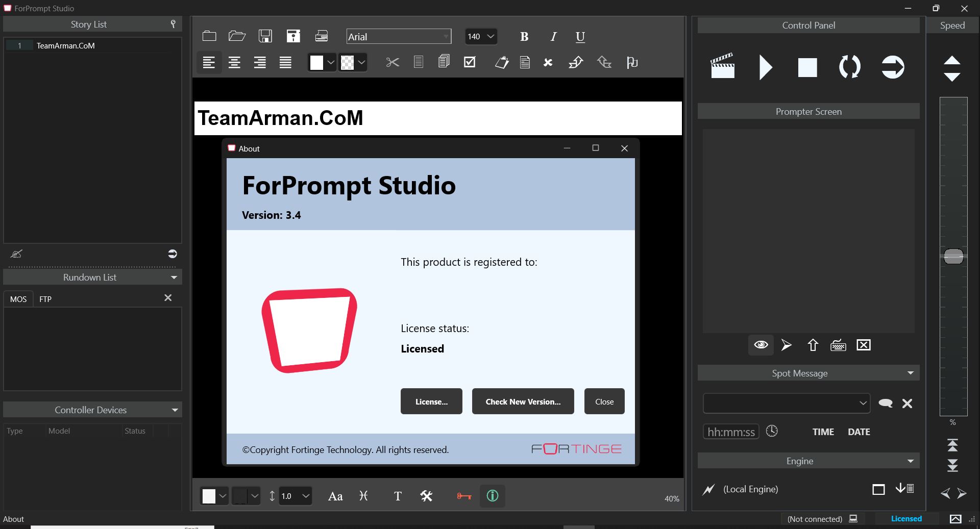The height and width of the screenshot is (529, 980).
Task: Save the script with the floppy disk icon
Action: (265, 36)
